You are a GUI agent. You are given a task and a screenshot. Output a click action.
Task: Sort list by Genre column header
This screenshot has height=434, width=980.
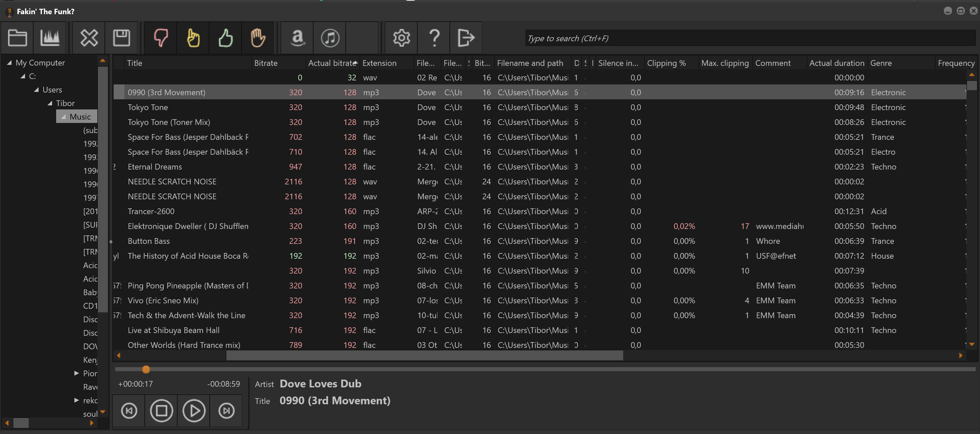(881, 63)
